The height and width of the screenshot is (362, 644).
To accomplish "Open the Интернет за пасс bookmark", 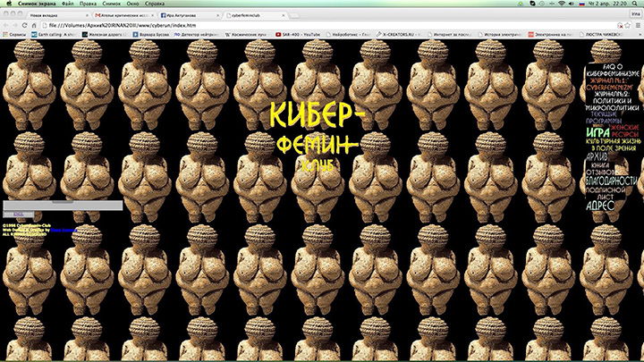I will pyautogui.click(x=450, y=35).
